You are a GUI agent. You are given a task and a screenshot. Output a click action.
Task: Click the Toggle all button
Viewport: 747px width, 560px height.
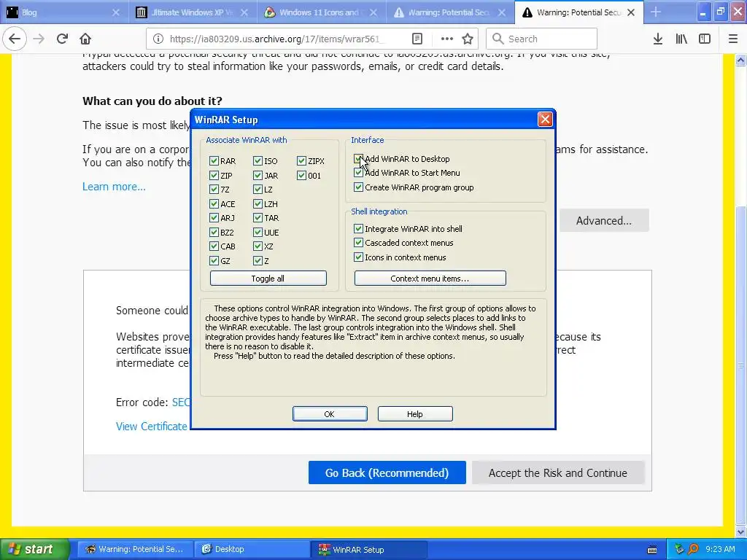268,279
